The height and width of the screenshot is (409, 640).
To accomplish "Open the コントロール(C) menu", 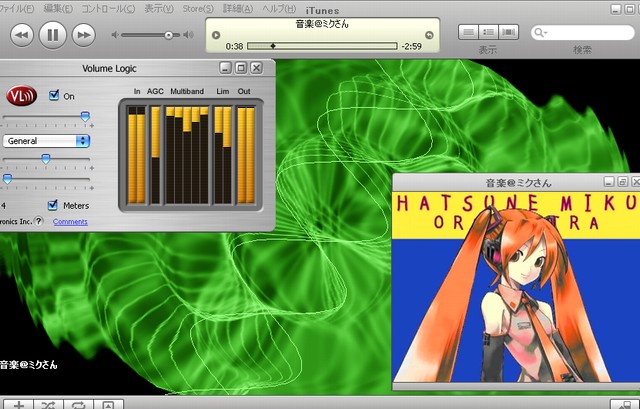I will click(x=108, y=9).
